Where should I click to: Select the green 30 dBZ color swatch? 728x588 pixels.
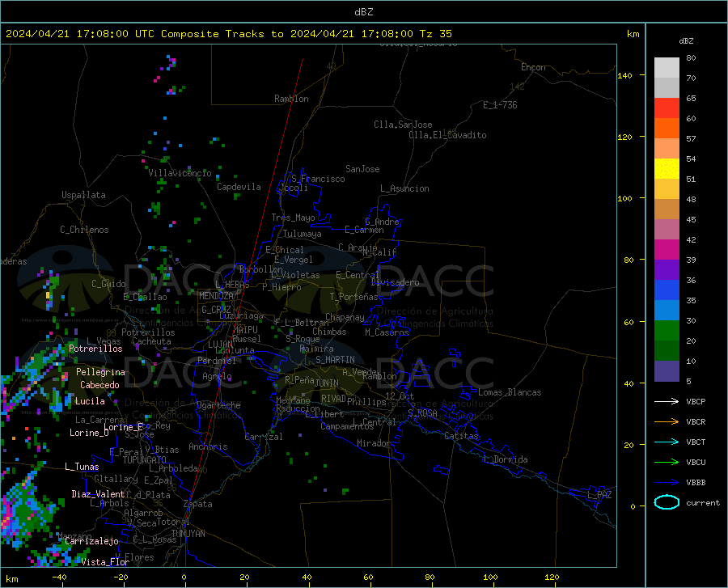pyautogui.click(x=667, y=331)
